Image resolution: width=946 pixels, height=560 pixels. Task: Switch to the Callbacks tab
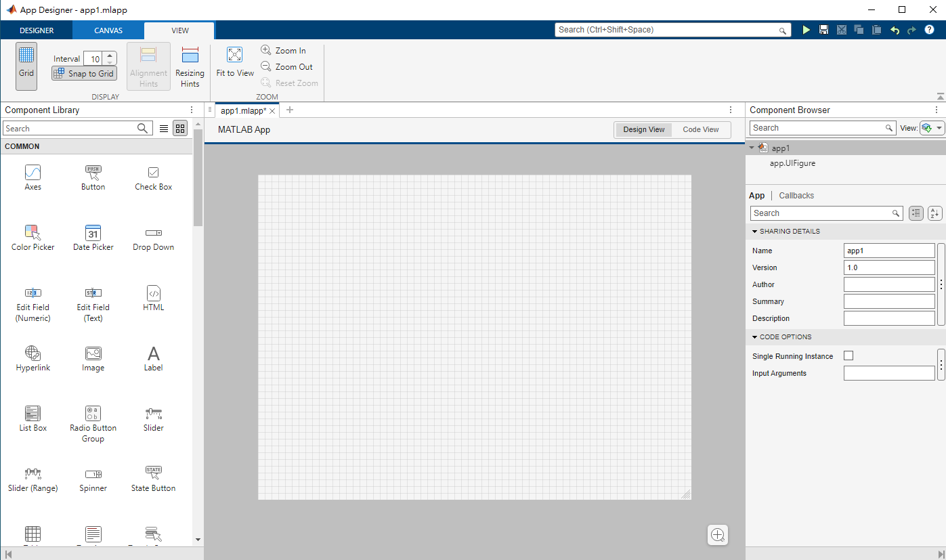796,195
